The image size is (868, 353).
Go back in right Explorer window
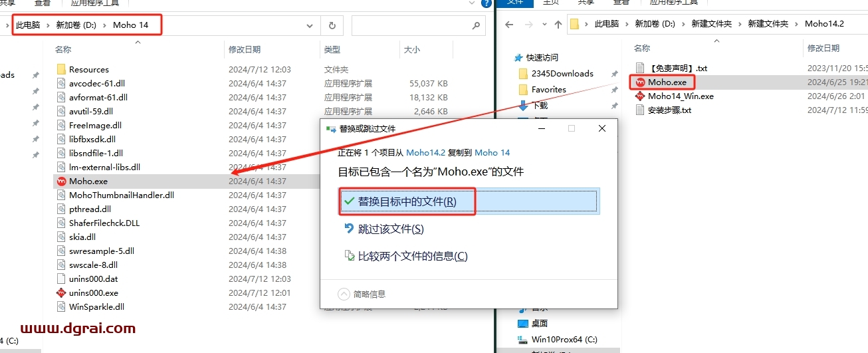pyautogui.click(x=510, y=24)
